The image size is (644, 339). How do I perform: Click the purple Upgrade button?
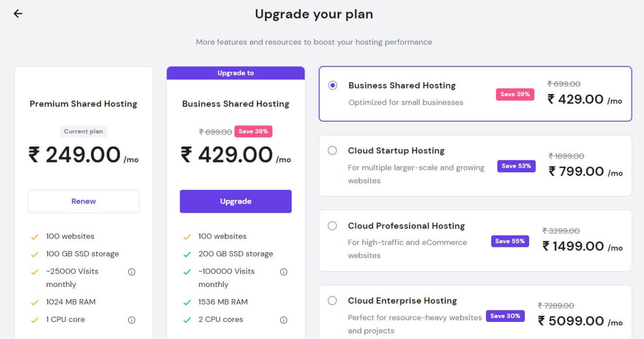click(236, 201)
